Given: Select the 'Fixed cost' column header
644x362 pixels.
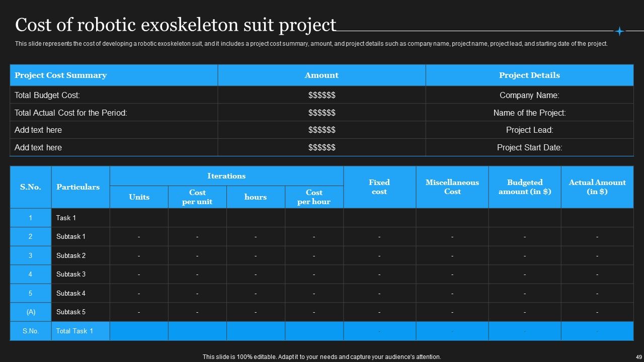Looking at the screenshot, I should coord(380,187).
